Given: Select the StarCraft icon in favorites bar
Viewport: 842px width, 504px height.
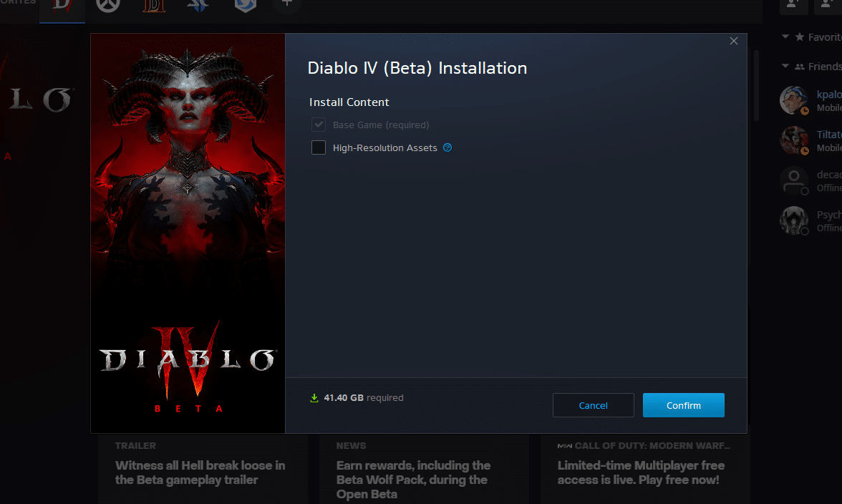Looking at the screenshot, I should point(198,4).
